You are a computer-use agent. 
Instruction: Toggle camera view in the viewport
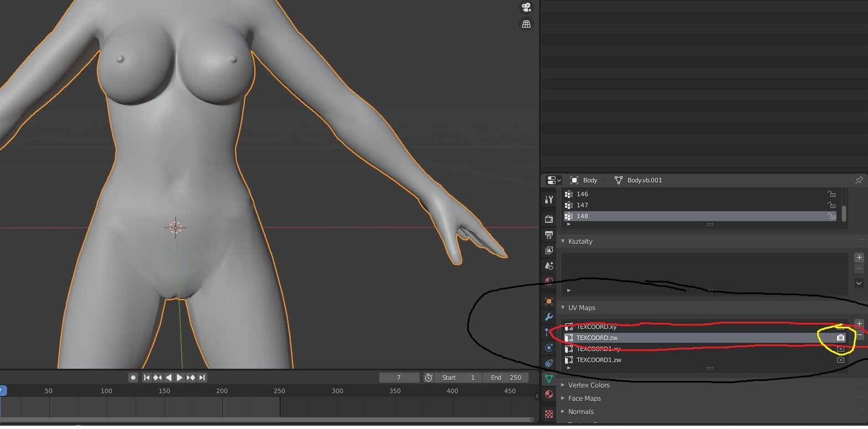click(x=526, y=7)
